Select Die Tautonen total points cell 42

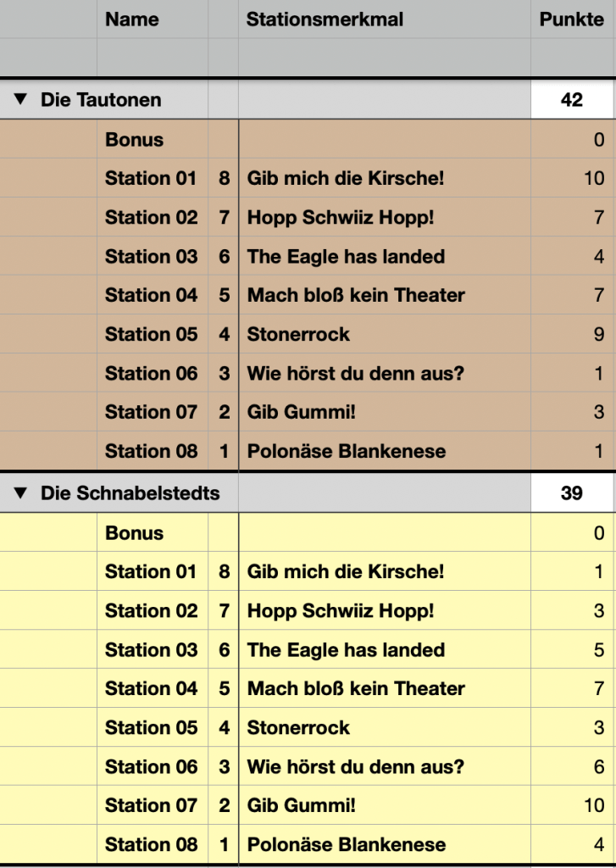572,100
